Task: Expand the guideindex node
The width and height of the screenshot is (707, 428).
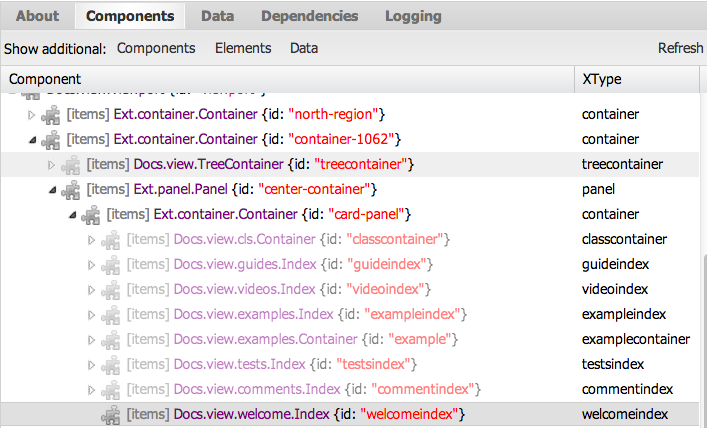Action: click(91, 265)
